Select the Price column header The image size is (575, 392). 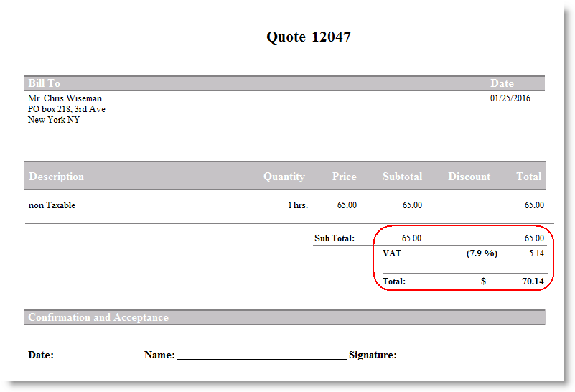click(345, 177)
